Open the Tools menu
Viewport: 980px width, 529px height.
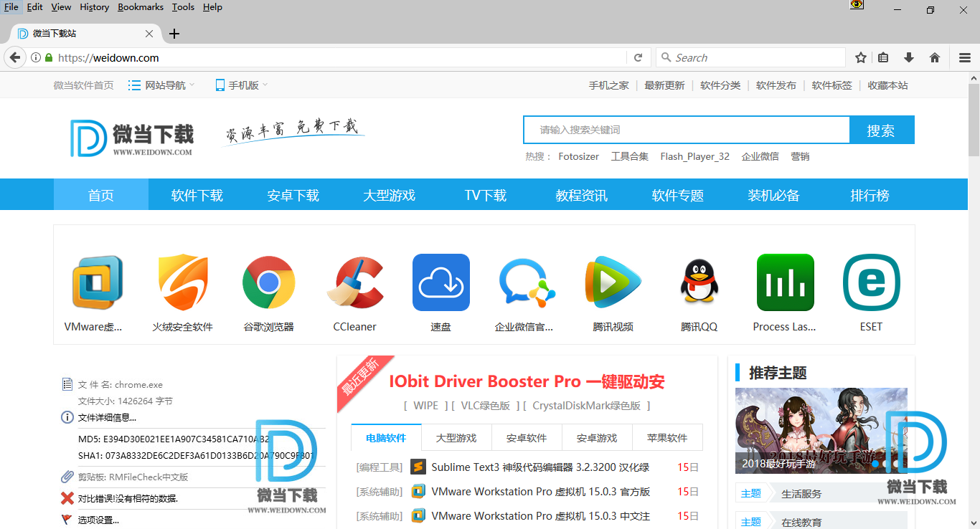click(x=183, y=7)
